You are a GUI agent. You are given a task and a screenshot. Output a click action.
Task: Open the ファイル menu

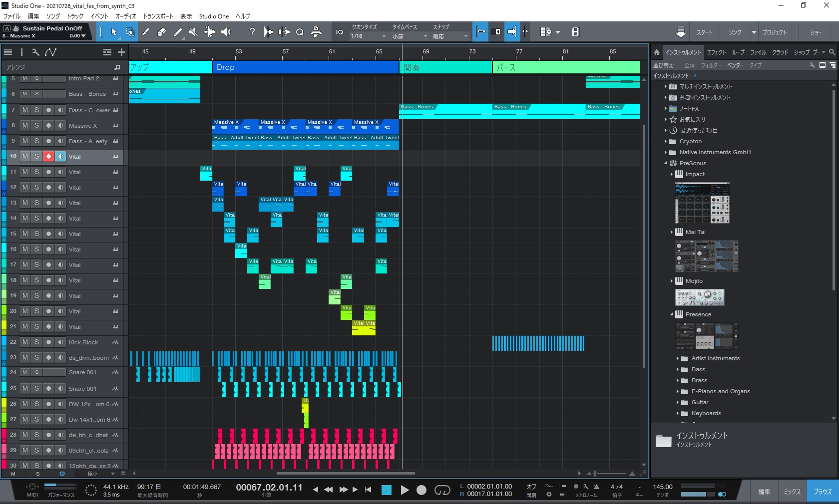12,16
